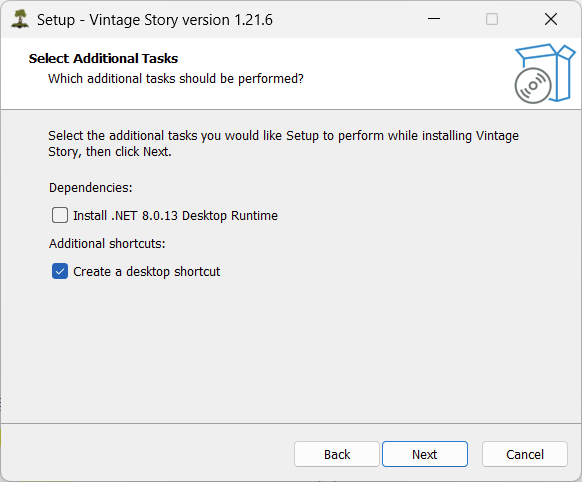Click "Which additional tasks should be performed?" subtitle
The image size is (582, 482).
pos(176,79)
